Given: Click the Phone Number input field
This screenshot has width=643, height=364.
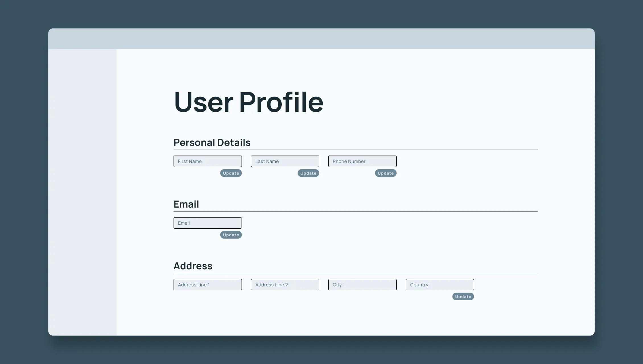Looking at the screenshot, I should coord(362,161).
